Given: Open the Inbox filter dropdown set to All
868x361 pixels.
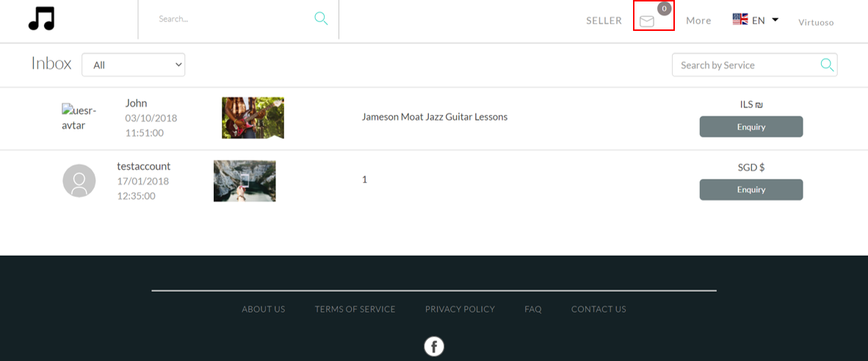Looking at the screenshot, I should [x=134, y=65].
